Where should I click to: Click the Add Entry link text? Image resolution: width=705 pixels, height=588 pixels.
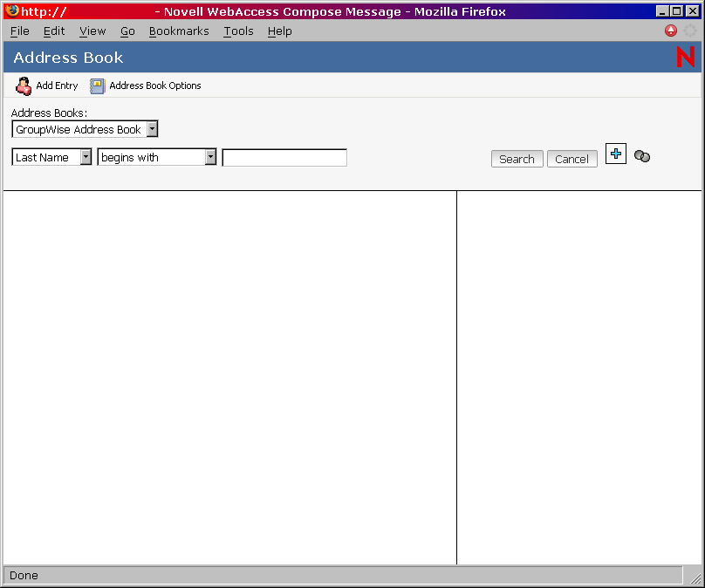click(x=57, y=85)
